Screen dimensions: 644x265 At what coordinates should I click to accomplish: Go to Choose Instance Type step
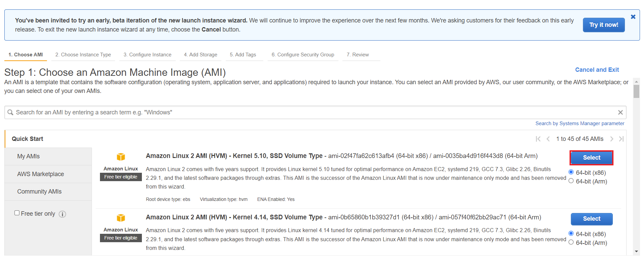pos(83,55)
